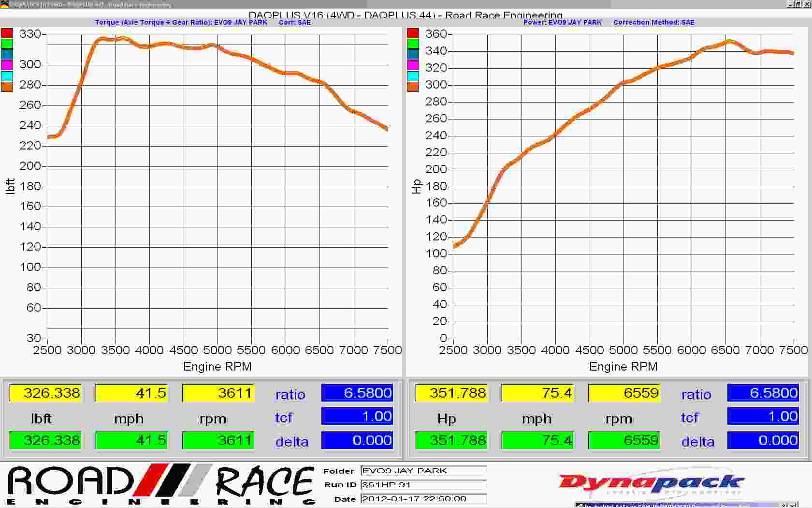Click the yellow 75.4 mph value box
This screenshot has height=508, width=812.
click(537, 393)
